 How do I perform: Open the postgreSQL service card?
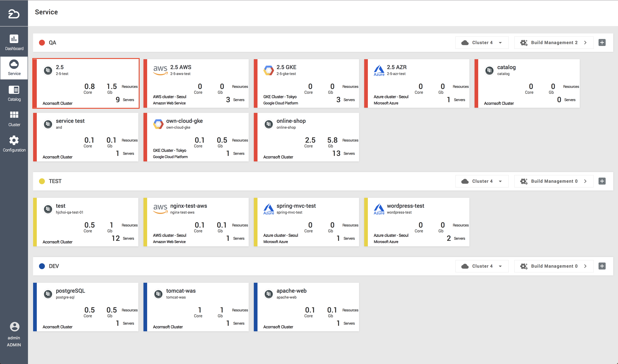pyautogui.click(x=86, y=307)
